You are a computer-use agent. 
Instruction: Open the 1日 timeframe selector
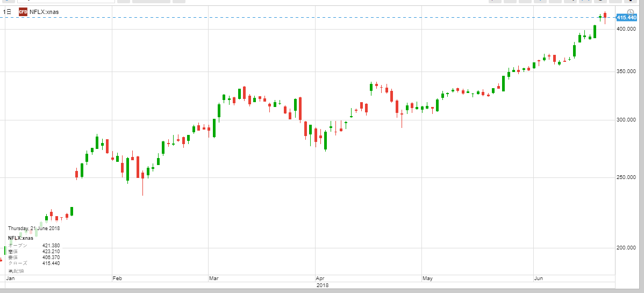tap(7, 12)
